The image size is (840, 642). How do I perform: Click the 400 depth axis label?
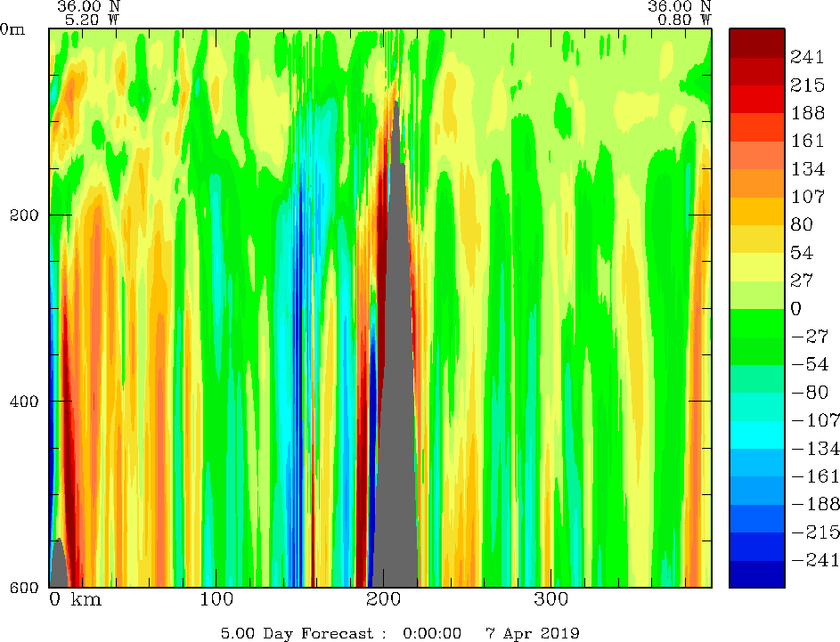[24, 401]
